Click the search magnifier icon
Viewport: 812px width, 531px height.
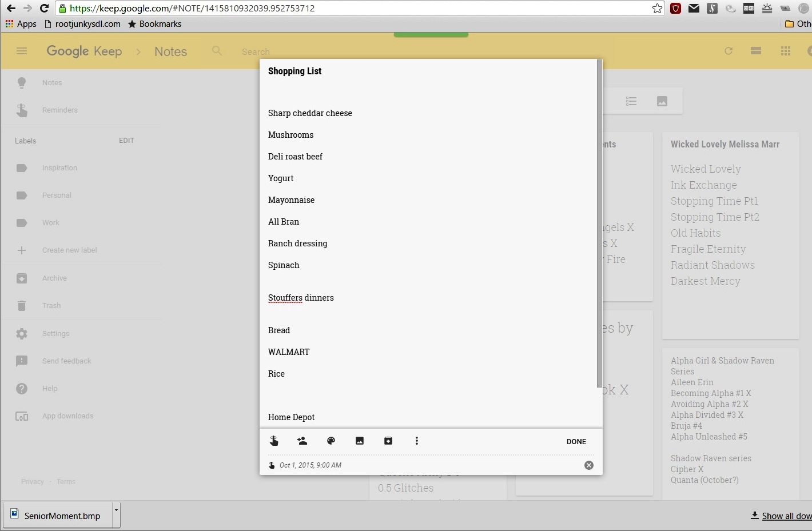click(217, 51)
